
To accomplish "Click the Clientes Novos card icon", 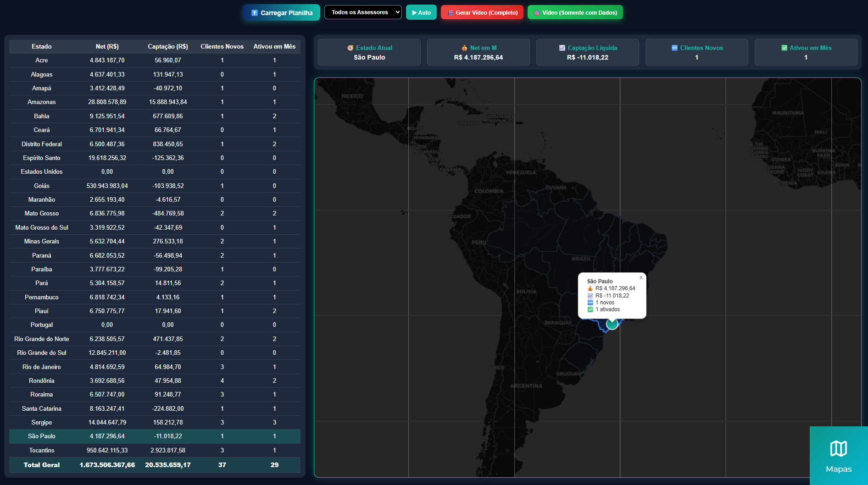I will click(x=674, y=48).
